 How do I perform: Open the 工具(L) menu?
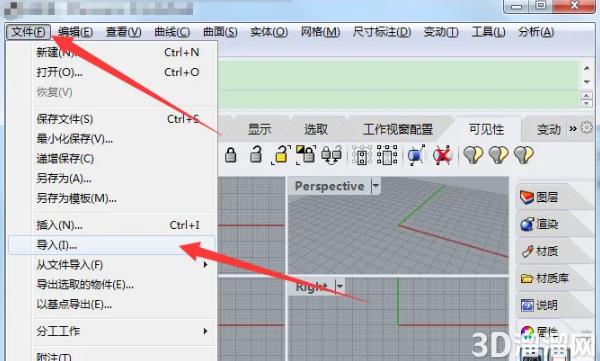[488, 32]
